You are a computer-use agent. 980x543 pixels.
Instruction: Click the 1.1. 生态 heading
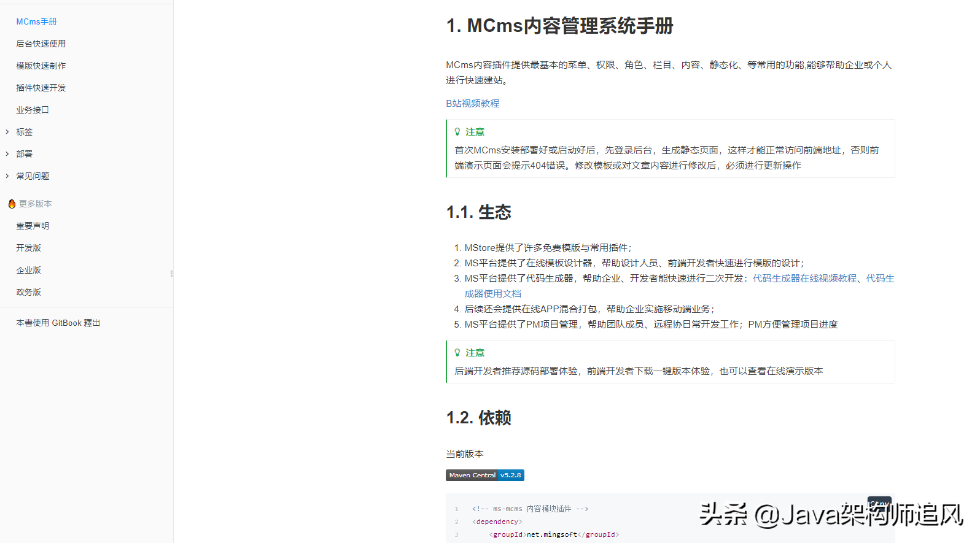[x=479, y=212]
